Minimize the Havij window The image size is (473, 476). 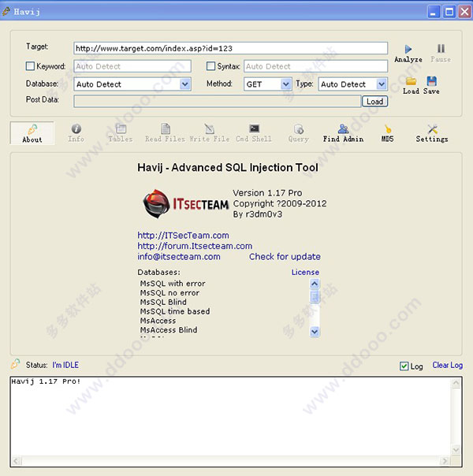click(434, 12)
